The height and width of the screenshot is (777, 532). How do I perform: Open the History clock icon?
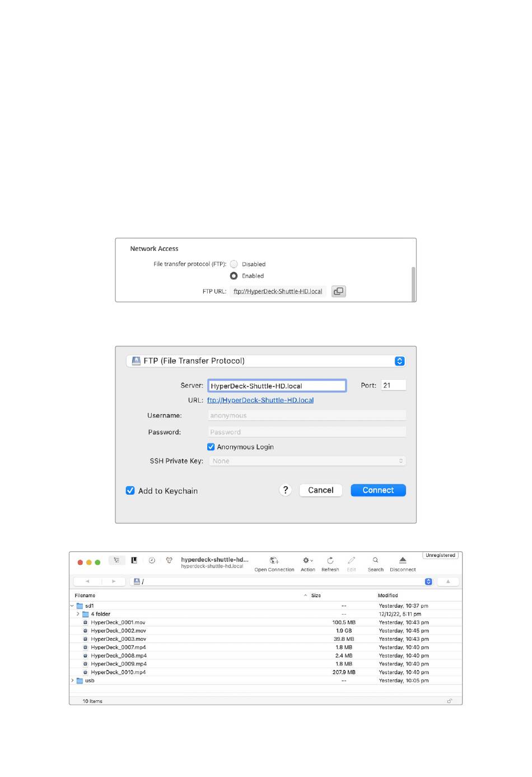click(152, 560)
